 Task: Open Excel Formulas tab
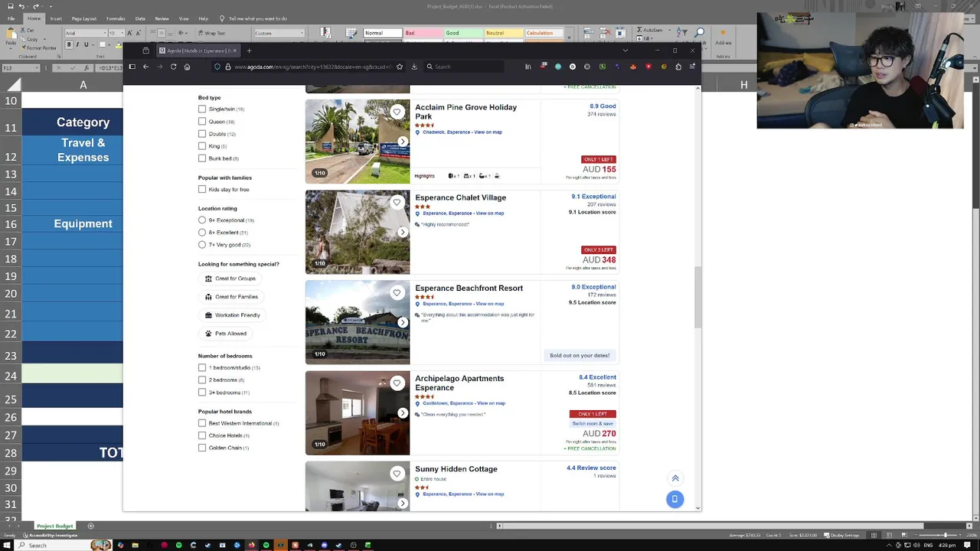116,18
